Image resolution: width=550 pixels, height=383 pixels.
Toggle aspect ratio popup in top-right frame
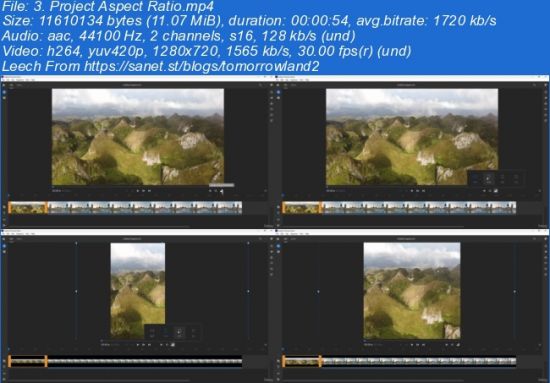point(496,191)
